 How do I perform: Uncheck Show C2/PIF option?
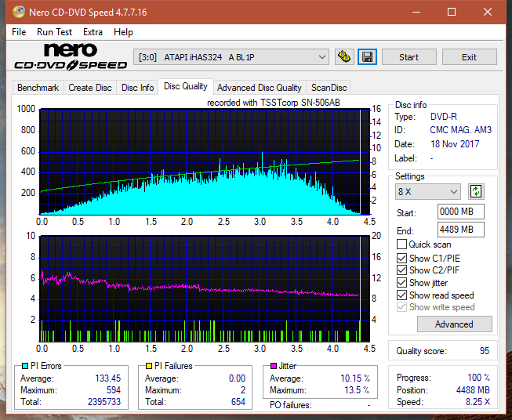coord(401,270)
